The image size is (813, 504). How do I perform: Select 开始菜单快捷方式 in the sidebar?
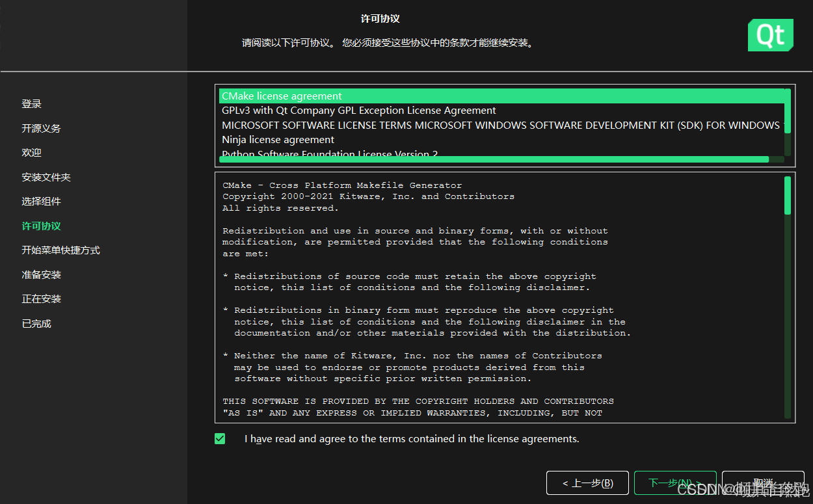[61, 250]
